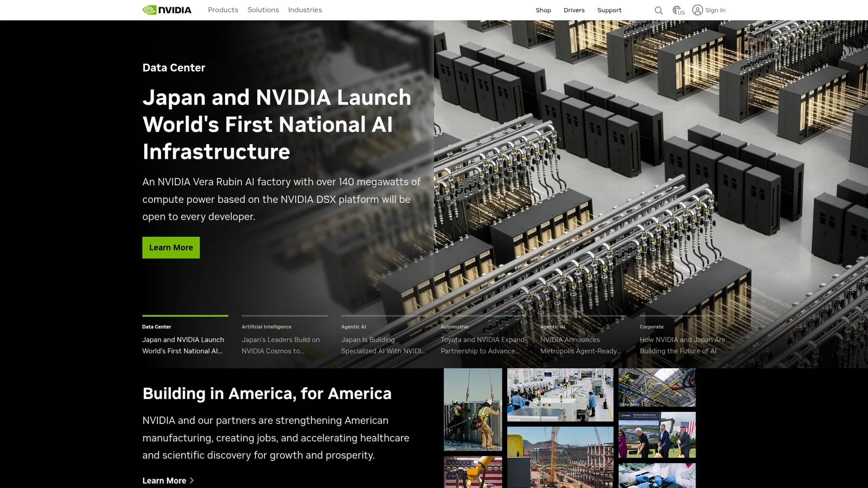The image size is (868, 488).
Task: Open the overhead piping facility thumbnail
Action: coord(657,388)
